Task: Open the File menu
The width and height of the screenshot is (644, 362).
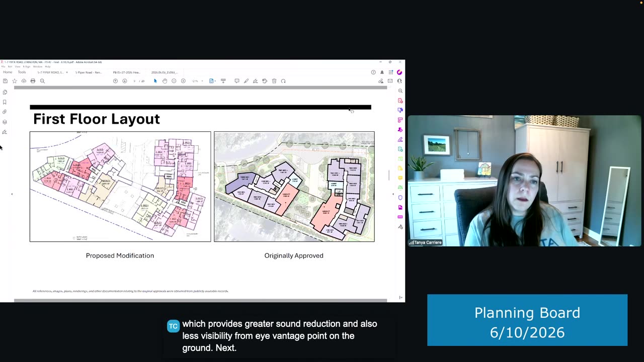Action: pos(3,66)
